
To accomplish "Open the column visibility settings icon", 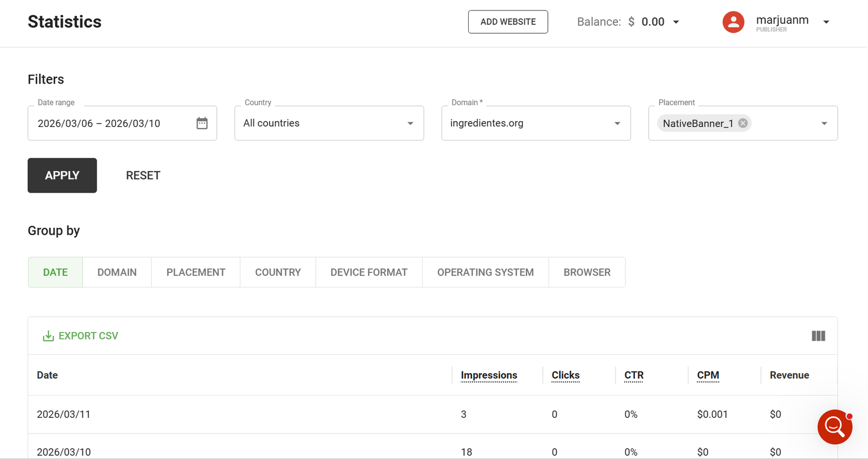I will pos(818,336).
